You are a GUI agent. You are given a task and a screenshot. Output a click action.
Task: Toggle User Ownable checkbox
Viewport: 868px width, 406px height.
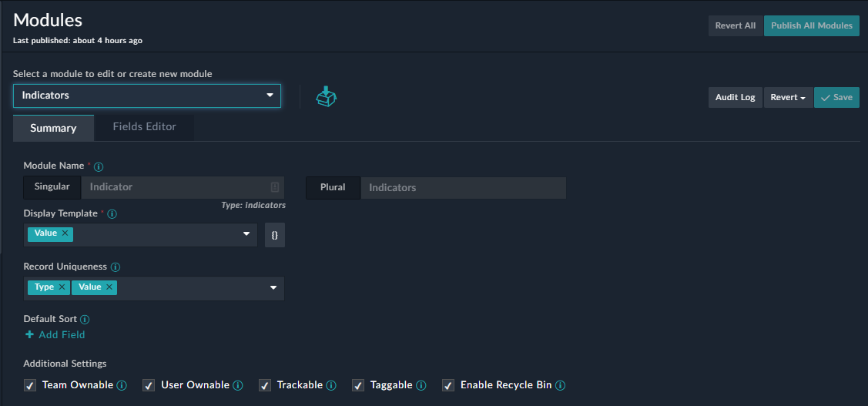click(x=149, y=385)
